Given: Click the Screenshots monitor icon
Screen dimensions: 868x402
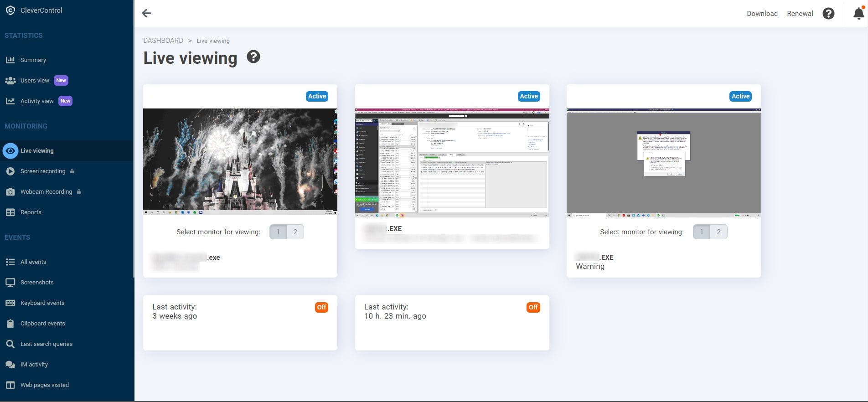Looking at the screenshot, I should click(10, 283).
